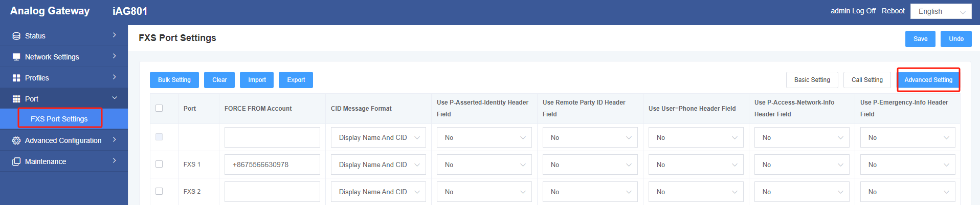Click the Port table icon in sidebar
The height and width of the screenshot is (205, 980).
point(16,99)
